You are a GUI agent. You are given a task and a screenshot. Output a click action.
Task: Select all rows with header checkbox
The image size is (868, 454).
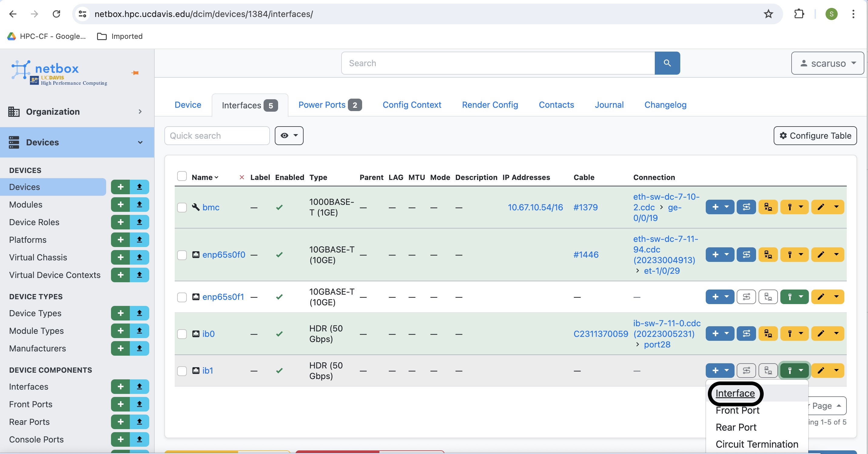[x=182, y=176]
